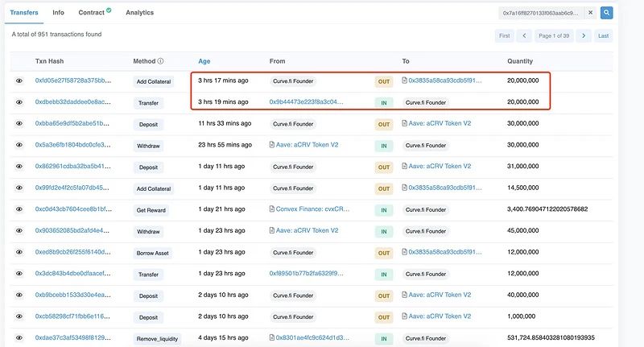Select the Transfers tab
644x347 pixels.
(x=24, y=13)
